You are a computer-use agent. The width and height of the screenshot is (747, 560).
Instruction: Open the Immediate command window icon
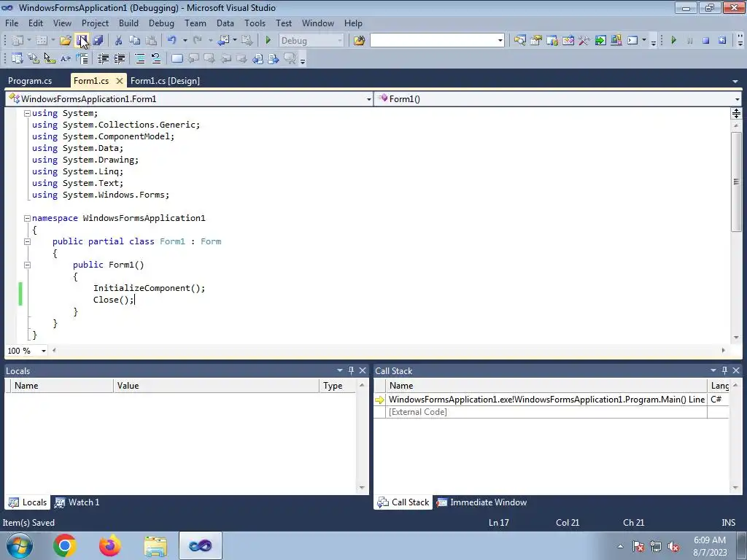point(632,41)
